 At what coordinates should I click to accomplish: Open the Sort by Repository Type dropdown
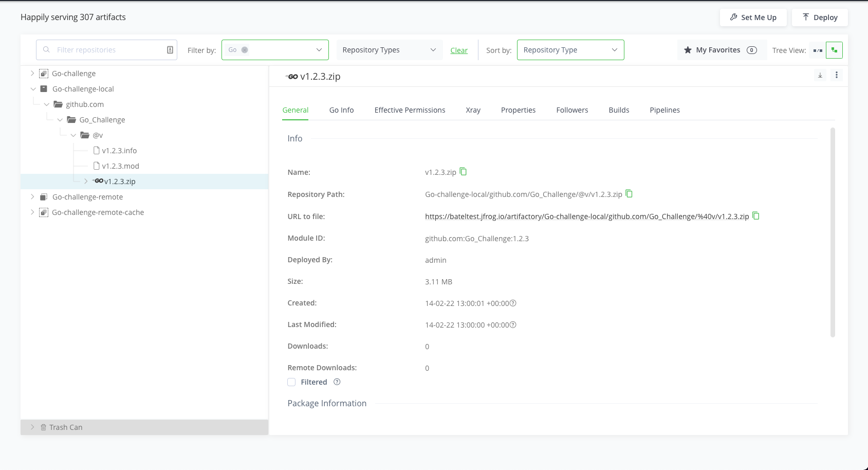(x=570, y=50)
